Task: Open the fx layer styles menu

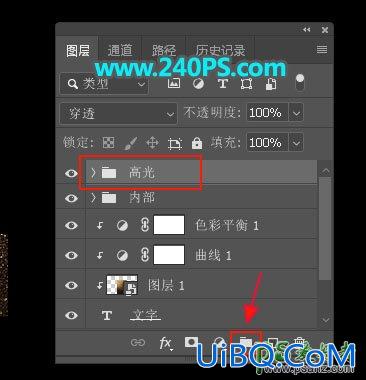Action: (x=166, y=343)
